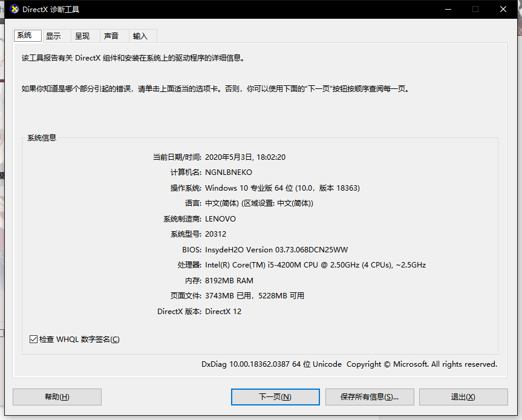This screenshot has width=522, height=420.
Task: Open the 呈现 tab
Action: pos(85,36)
